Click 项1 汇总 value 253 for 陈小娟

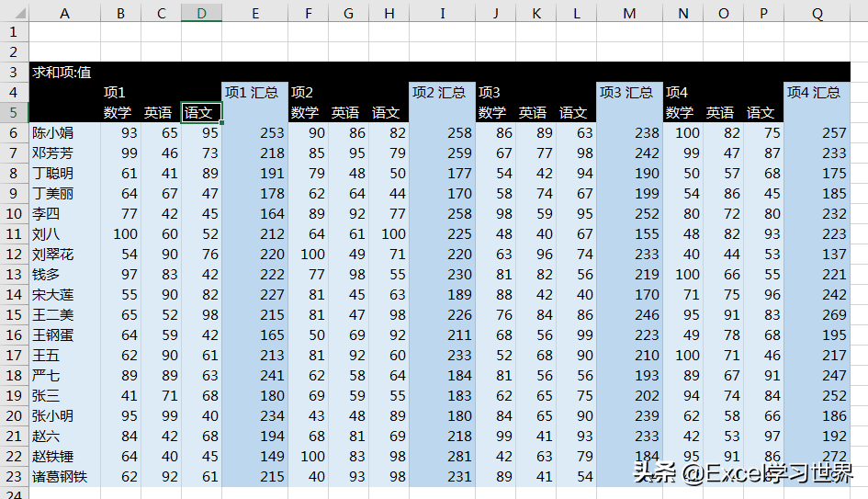254,133
